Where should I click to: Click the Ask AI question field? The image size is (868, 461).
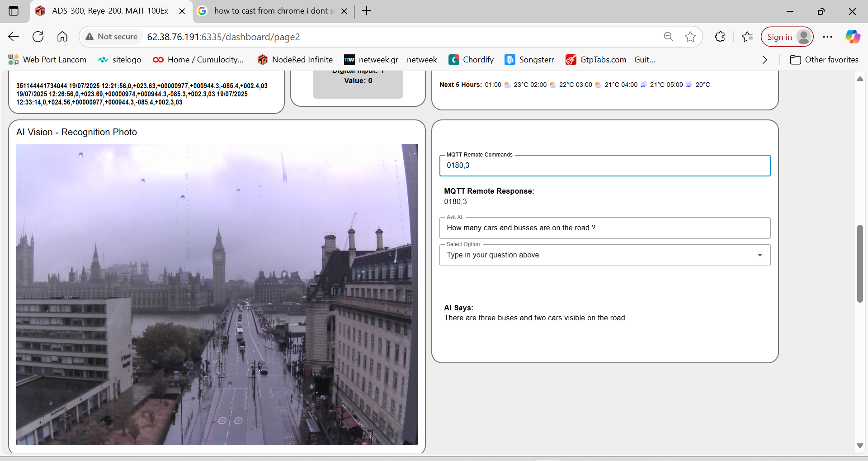click(x=605, y=228)
